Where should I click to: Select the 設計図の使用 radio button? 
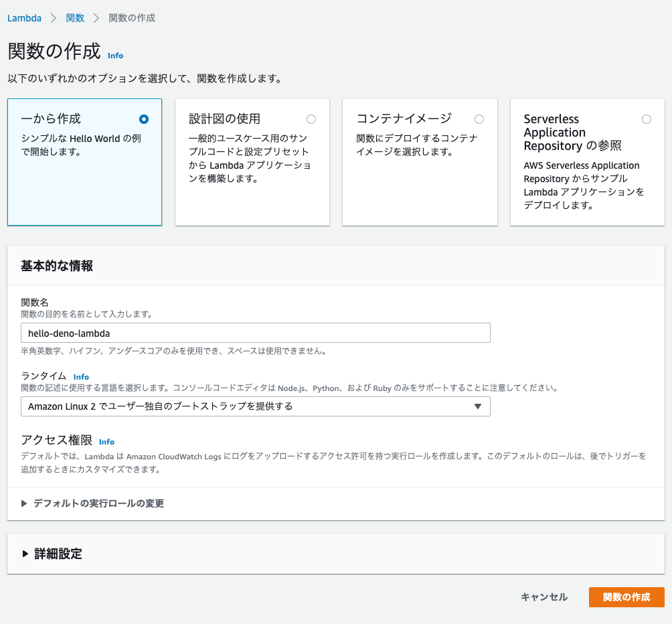pyautogui.click(x=311, y=119)
